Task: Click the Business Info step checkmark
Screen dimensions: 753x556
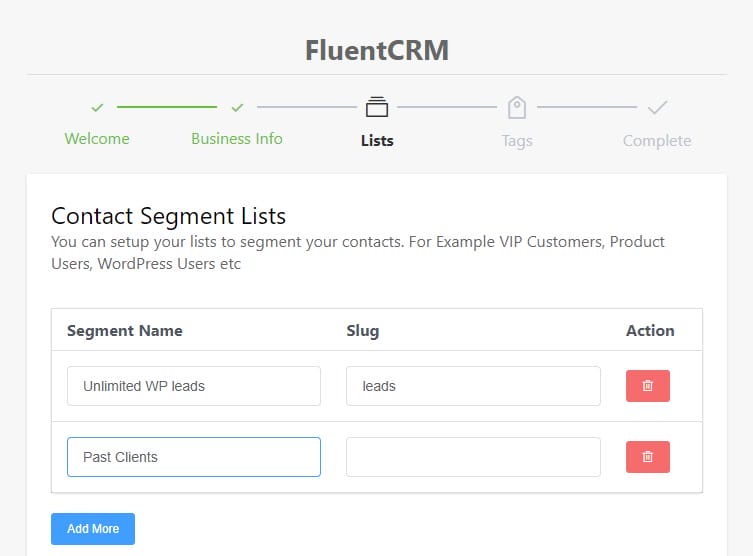Action: click(x=237, y=108)
